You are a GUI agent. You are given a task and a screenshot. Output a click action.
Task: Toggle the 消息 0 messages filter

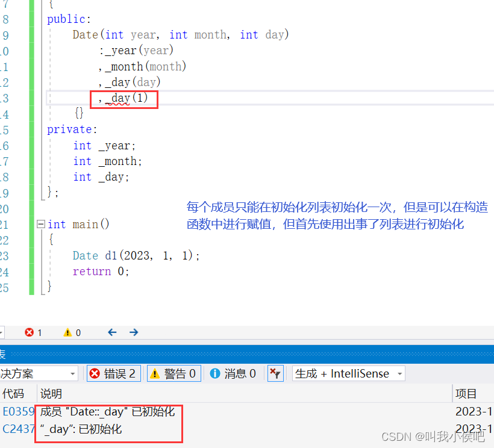[x=232, y=373]
